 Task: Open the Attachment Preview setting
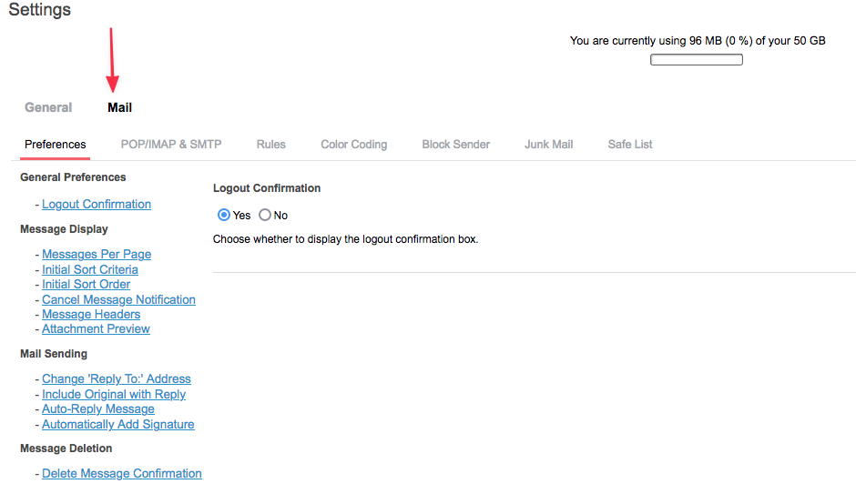pos(97,329)
